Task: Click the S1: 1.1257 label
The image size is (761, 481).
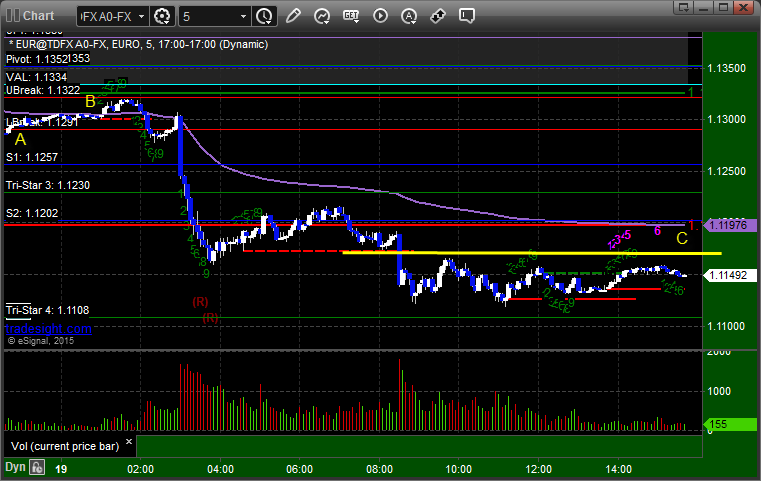Action: (x=32, y=157)
